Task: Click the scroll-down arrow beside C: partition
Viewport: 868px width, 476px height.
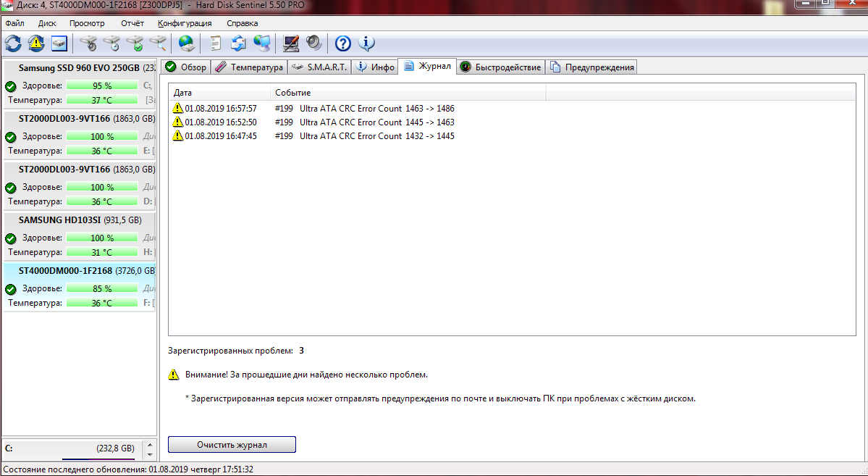Action: click(150, 454)
